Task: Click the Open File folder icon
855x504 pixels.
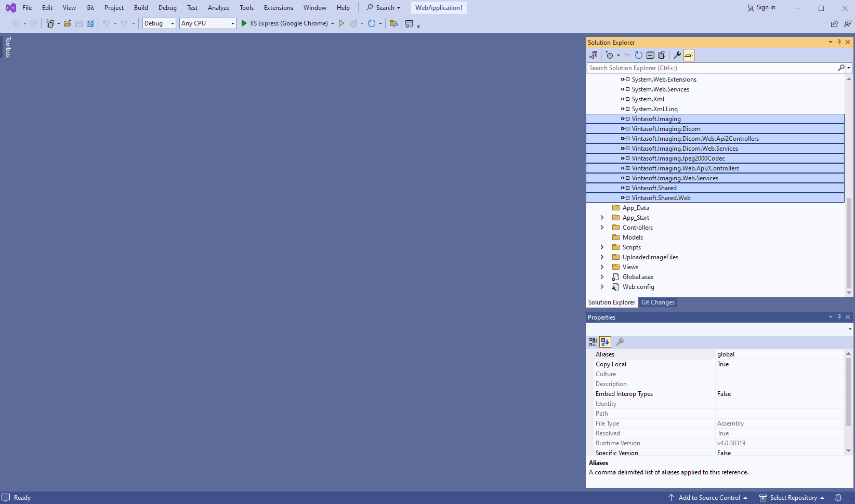Action: 68,23
